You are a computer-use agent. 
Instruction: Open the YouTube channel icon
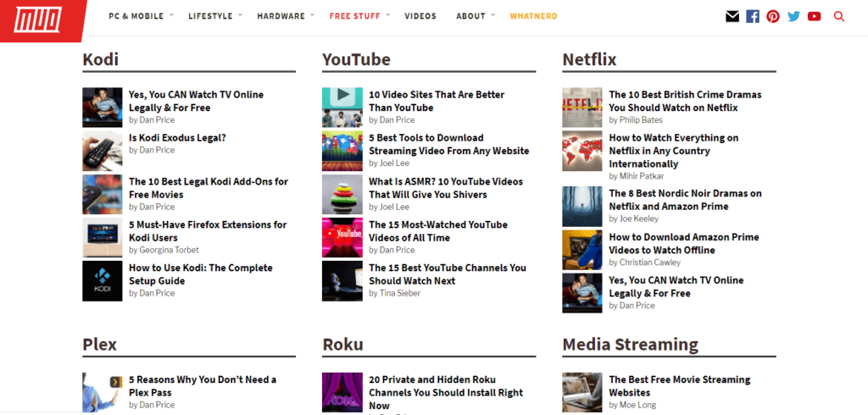[x=815, y=17]
